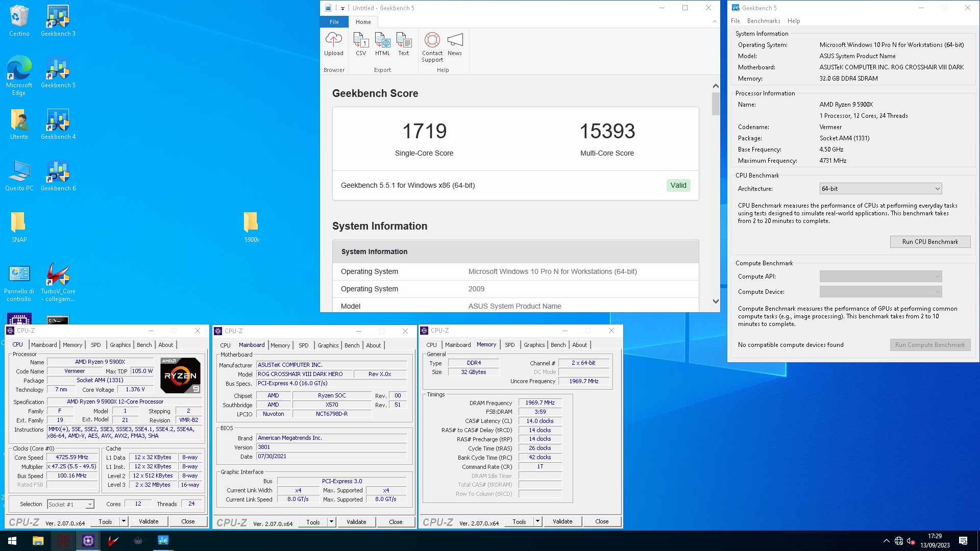Open the Benchmarks menu in Geekbench 5
Viewport: 980px width, 551px height.
tap(764, 21)
